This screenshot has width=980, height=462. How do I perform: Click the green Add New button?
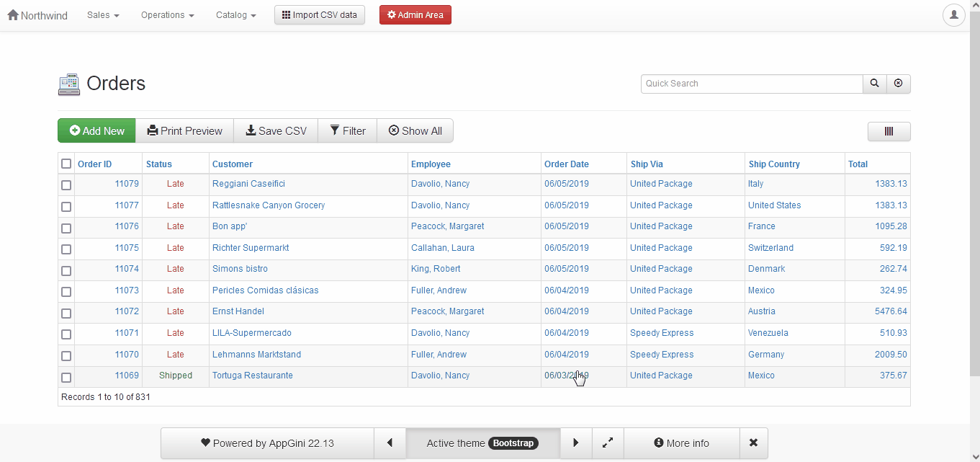point(96,131)
